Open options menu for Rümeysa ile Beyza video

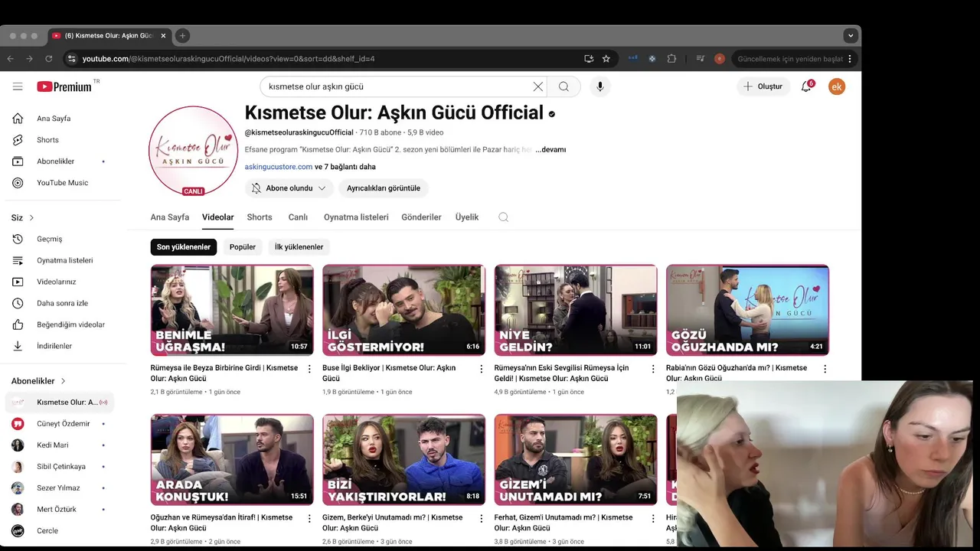click(309, 369)
